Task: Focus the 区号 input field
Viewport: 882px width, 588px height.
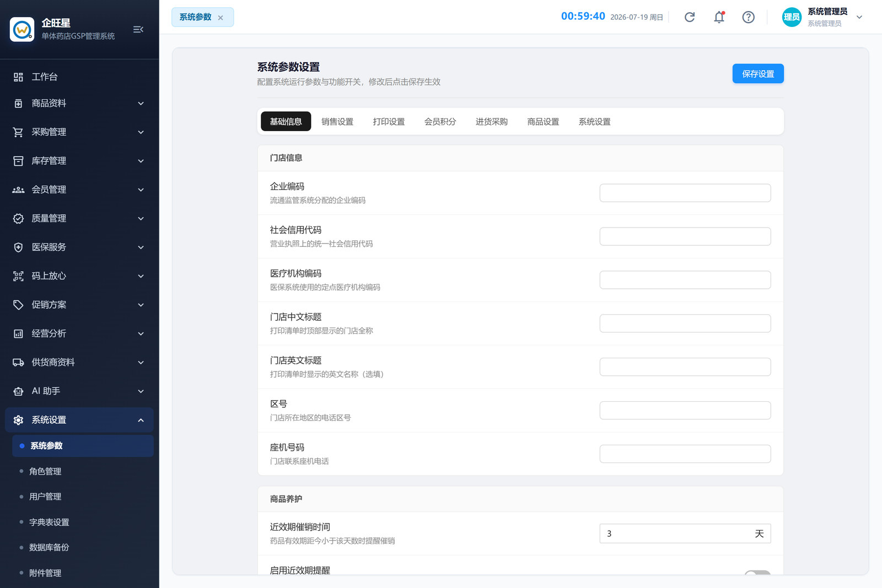Action: tap(685, 411)
